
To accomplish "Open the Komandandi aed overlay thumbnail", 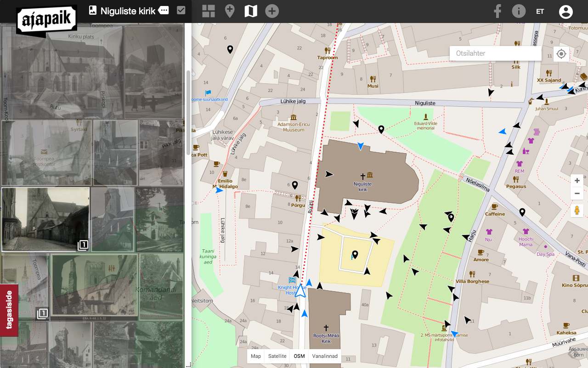I will [161, 287].
